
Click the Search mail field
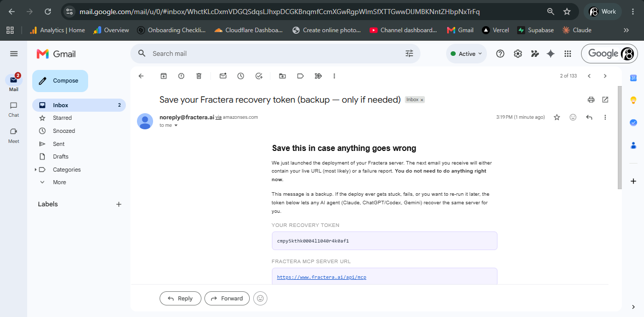[274, 53]
